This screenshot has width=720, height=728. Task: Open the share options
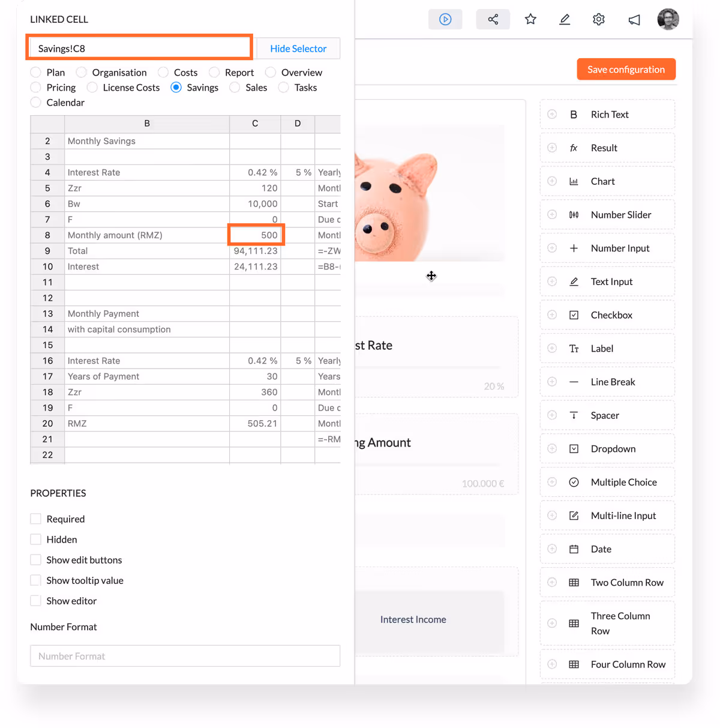pyautogui.click(x=493, y=19)
